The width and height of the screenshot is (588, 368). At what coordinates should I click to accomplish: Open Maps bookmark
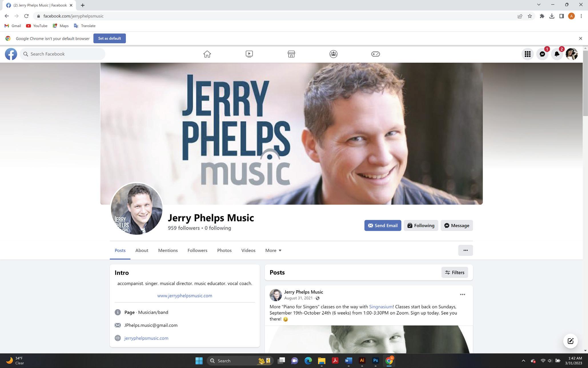61,26
